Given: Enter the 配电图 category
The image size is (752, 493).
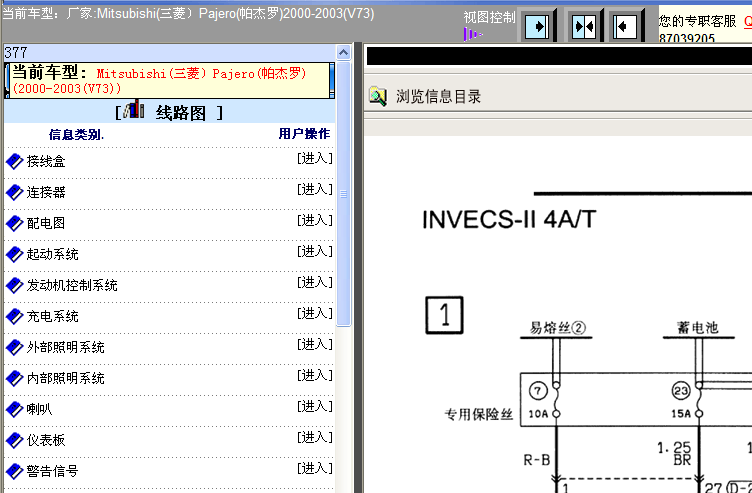Looking at the screenshot, I should [x=315, y=220].
